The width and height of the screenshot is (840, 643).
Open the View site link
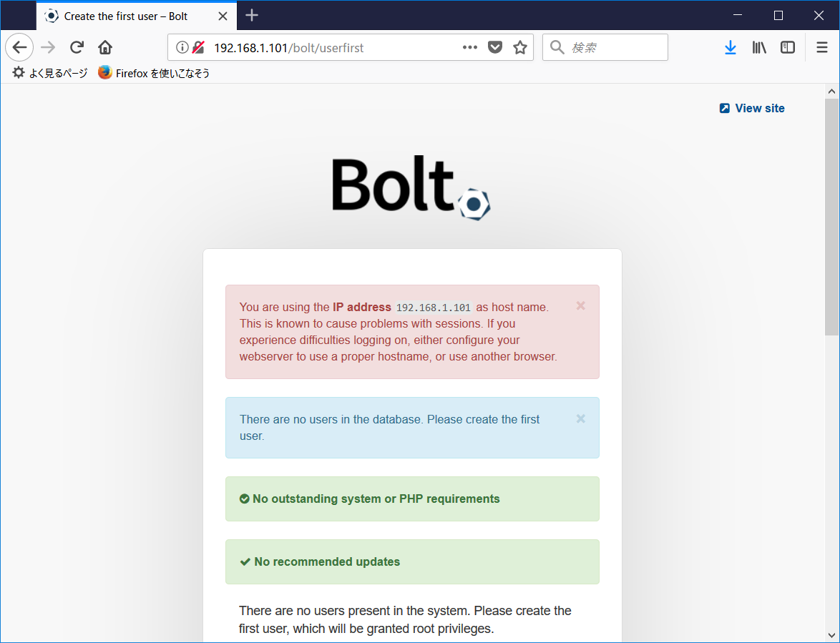point(751,107)
